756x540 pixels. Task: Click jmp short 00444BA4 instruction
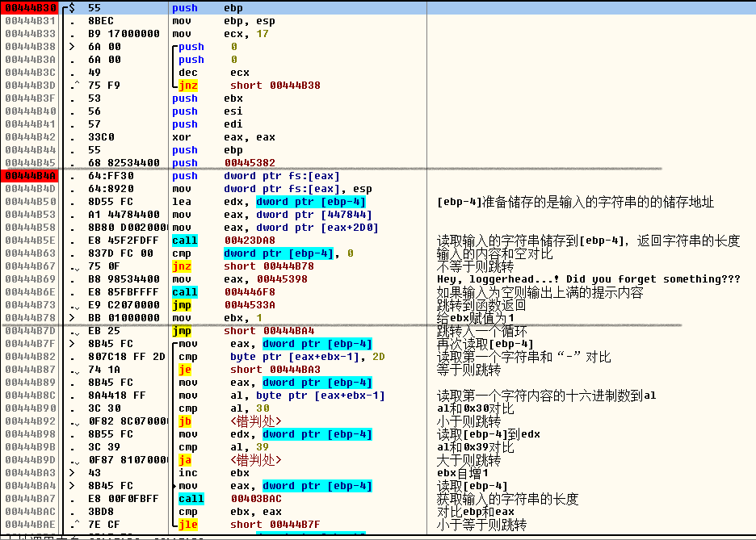[x=242, y=331]
